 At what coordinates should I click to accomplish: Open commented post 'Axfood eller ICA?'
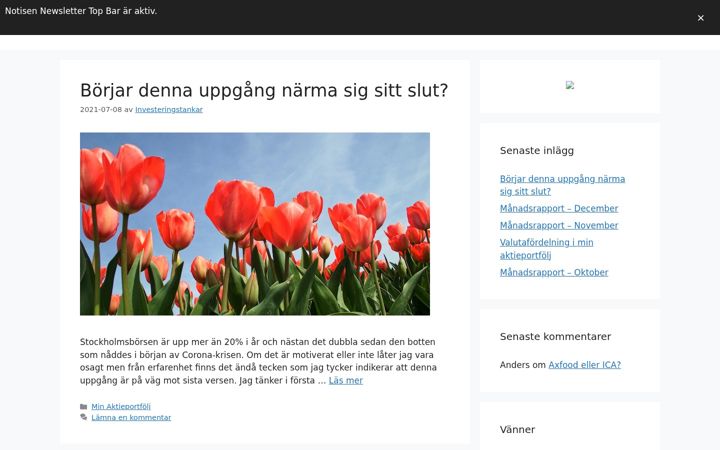585,365
